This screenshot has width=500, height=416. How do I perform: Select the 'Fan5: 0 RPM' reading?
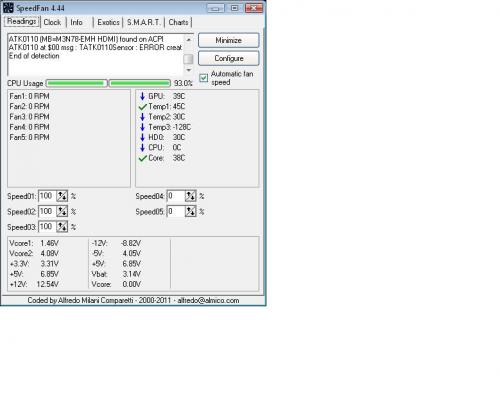tap(29, 137)
